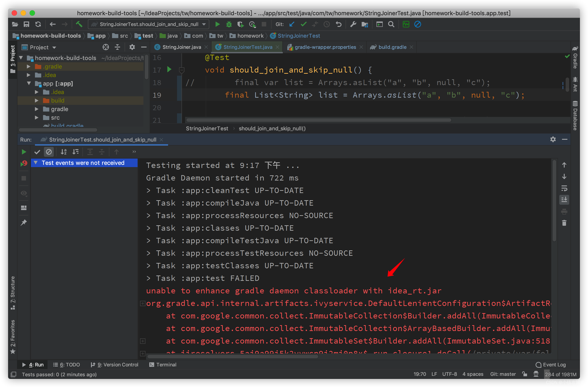The width and height of the screenshot is (588, 387).
Task: Expand the build folder in tree
Action: pyautogui.click(x=37, y=101)
